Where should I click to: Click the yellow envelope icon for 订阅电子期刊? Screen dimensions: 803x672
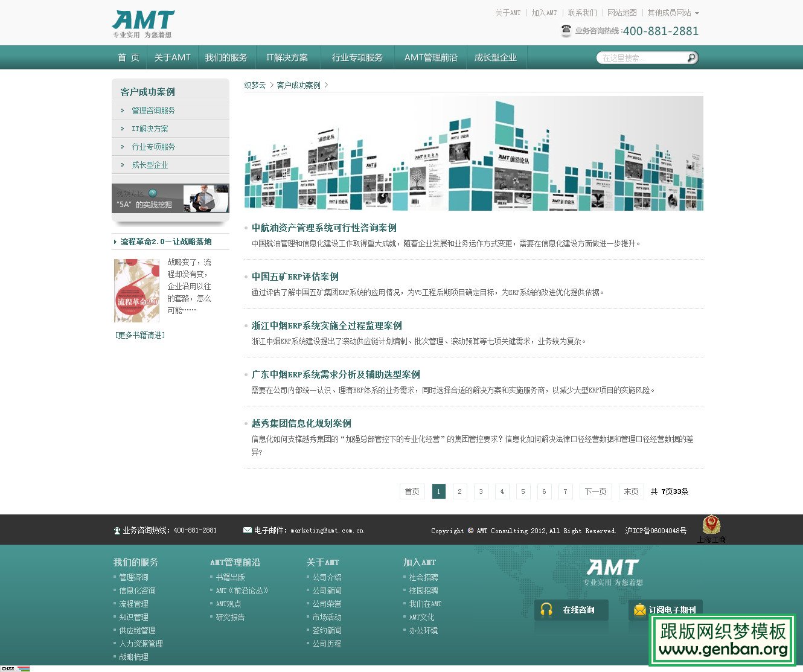(x=640, y=610)
